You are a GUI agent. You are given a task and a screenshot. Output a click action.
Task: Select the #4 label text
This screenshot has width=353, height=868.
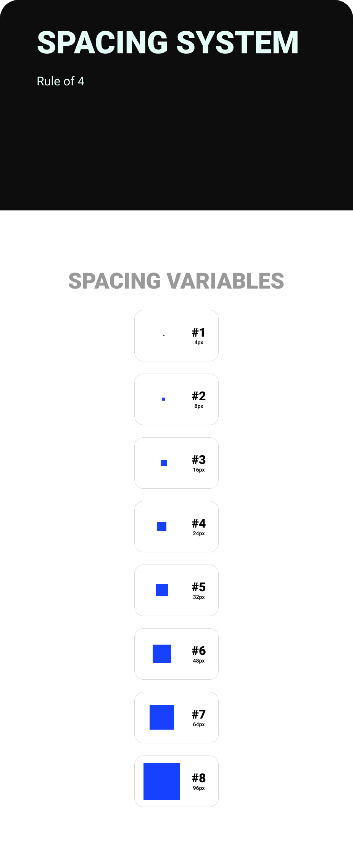click(x=199, y=523)
